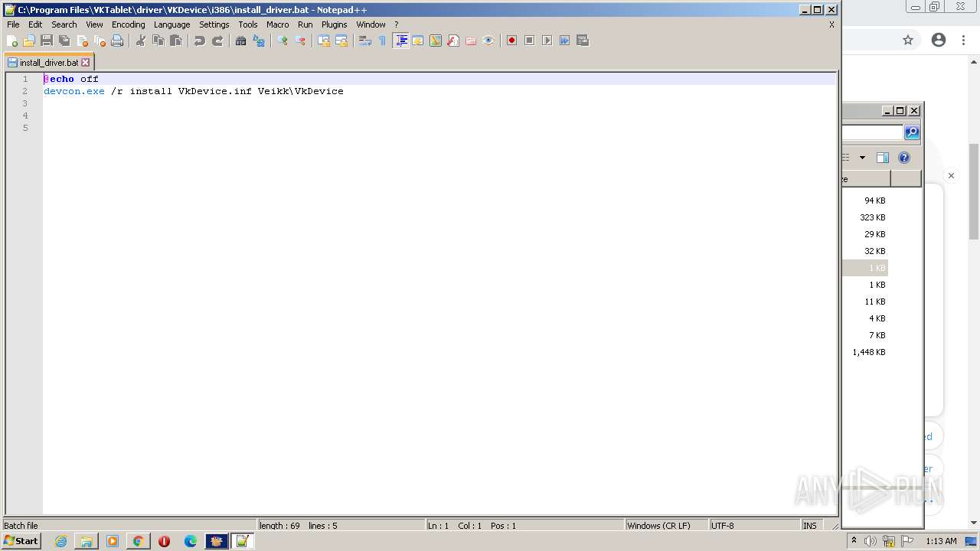The width and height of the screenshot is (980, 551).
Task: Open the Settings menu
Action: click(214, 24)
